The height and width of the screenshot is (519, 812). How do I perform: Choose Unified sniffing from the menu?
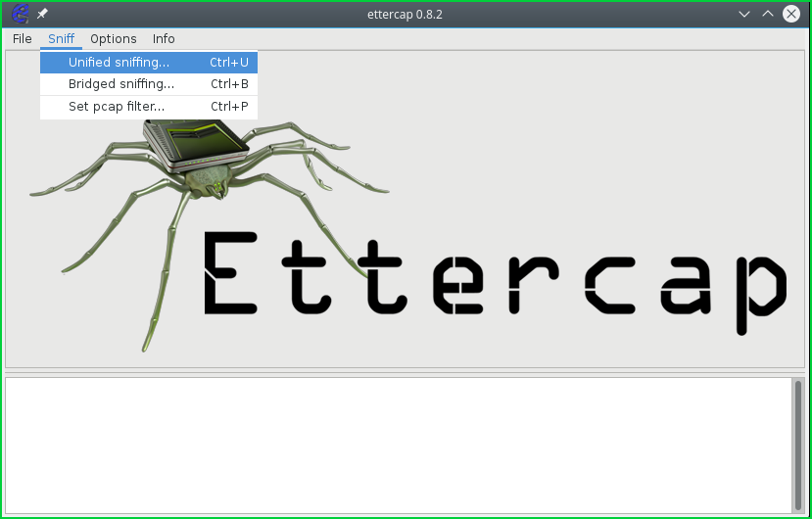pyautogui.click(x=149, y=62)
